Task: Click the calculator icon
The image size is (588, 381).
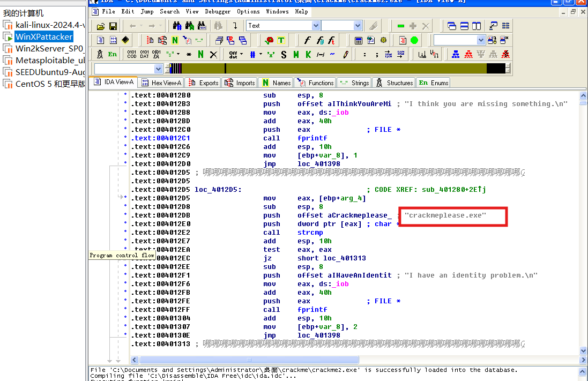Action: pos(359,40)
